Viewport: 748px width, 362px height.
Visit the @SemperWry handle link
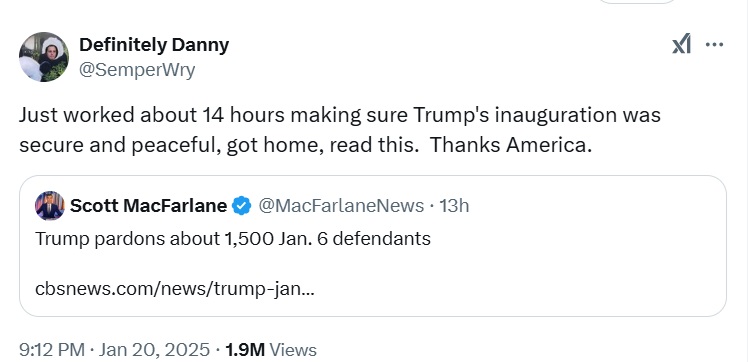[x=137, y=70]
